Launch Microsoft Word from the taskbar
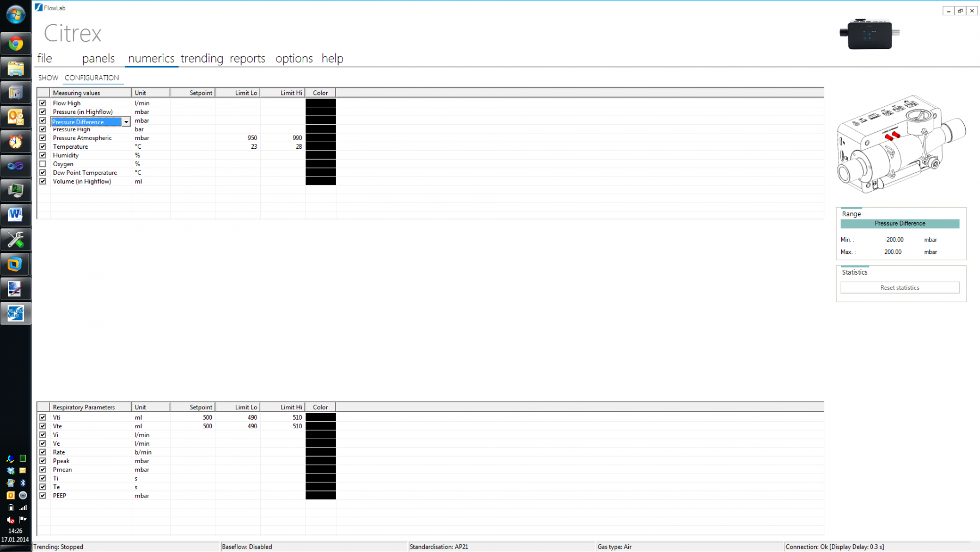 point(16,215)
